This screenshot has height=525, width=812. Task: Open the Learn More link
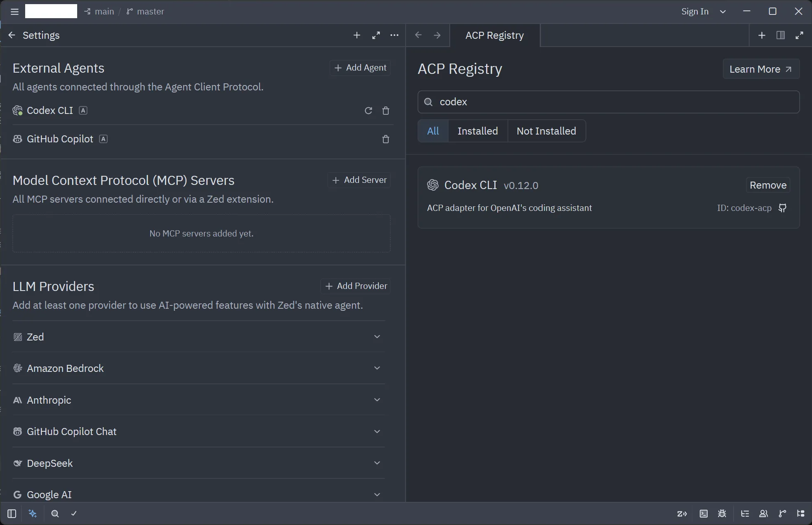[x=761, y=69]
